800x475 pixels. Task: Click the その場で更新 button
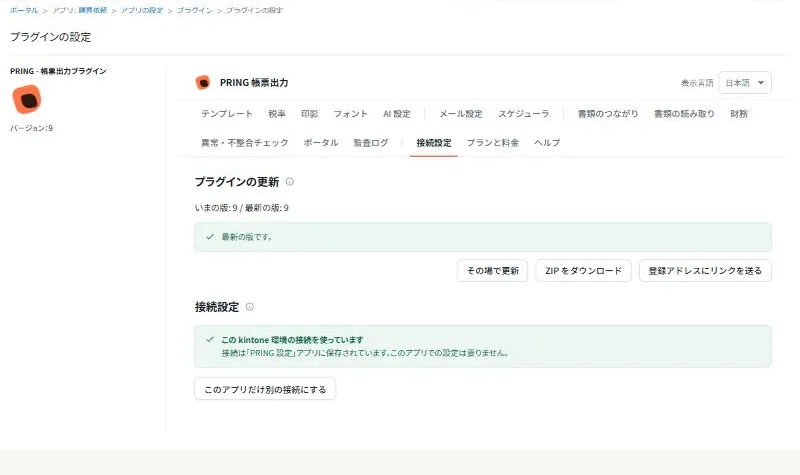tap(492, 270)
